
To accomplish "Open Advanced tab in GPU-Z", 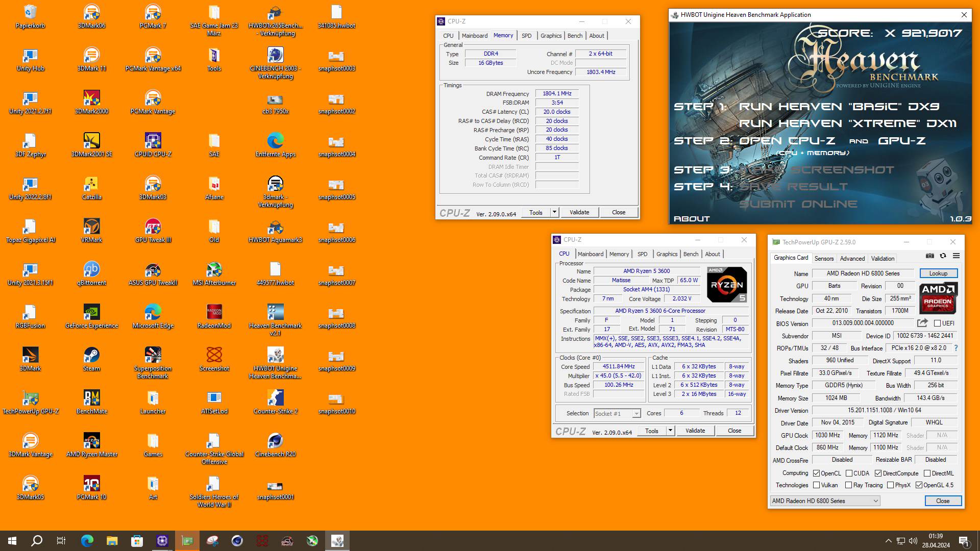I will tap(852, 259).
